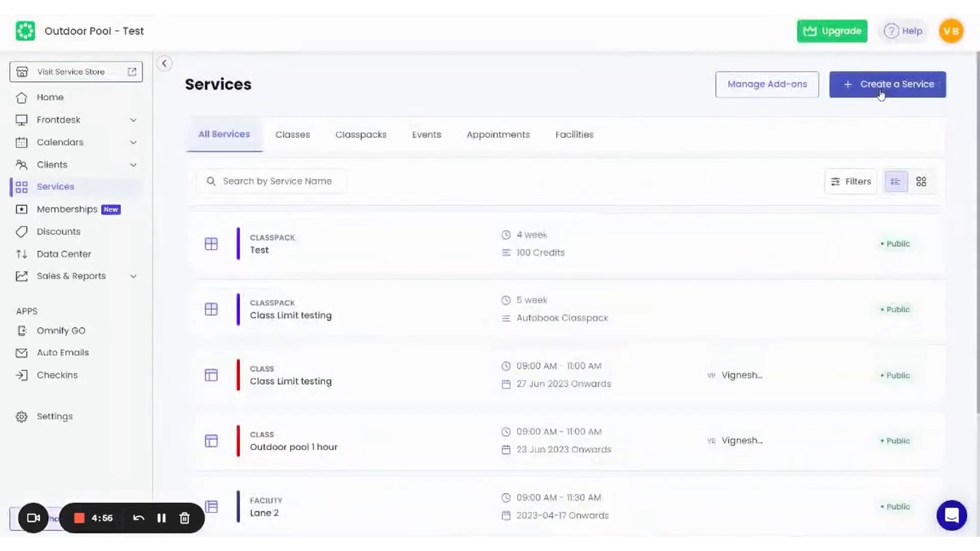Stop the screen recording
The height and width of the screenshot is (551, 980).
click(x=79, y=518)
